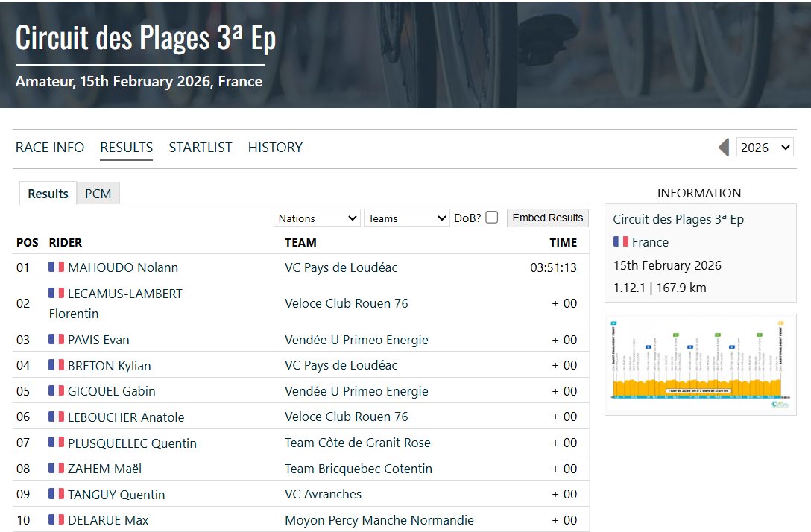Click French flag in Information panel
The height and width of the screenshot is (532, 811).
[621, 241]
